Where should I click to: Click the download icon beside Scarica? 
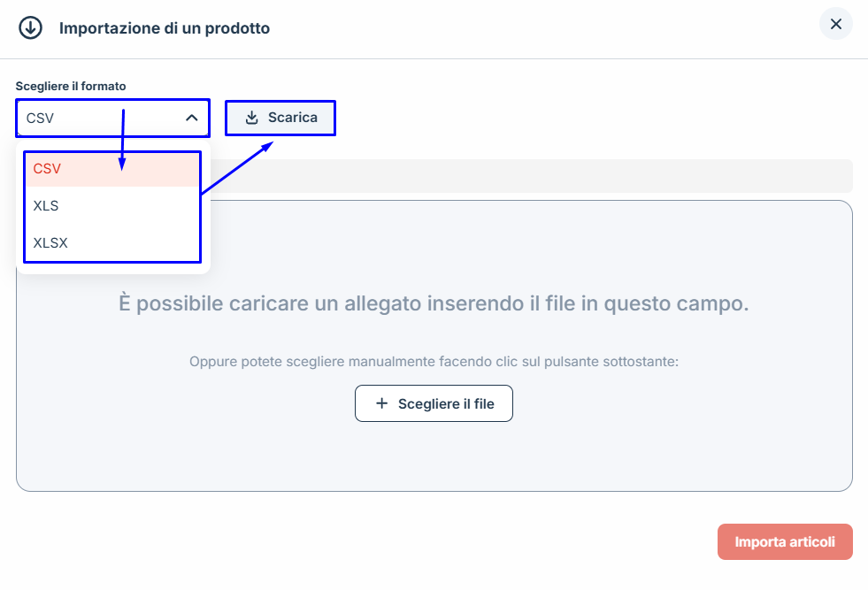point(252,118)
